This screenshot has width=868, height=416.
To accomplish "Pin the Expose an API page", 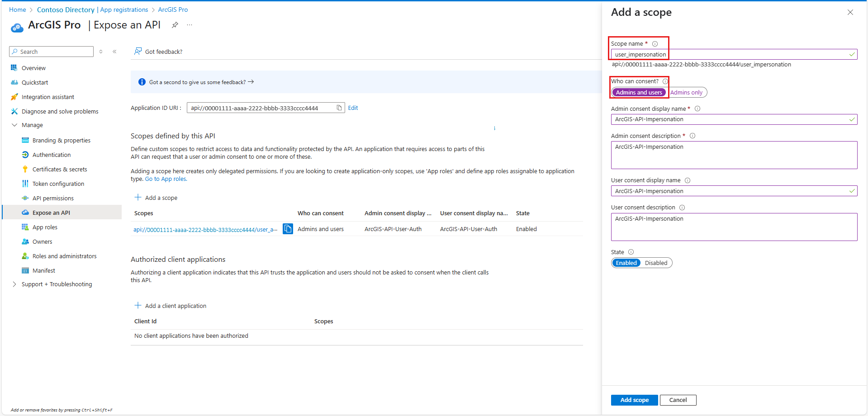I will 175,25.
